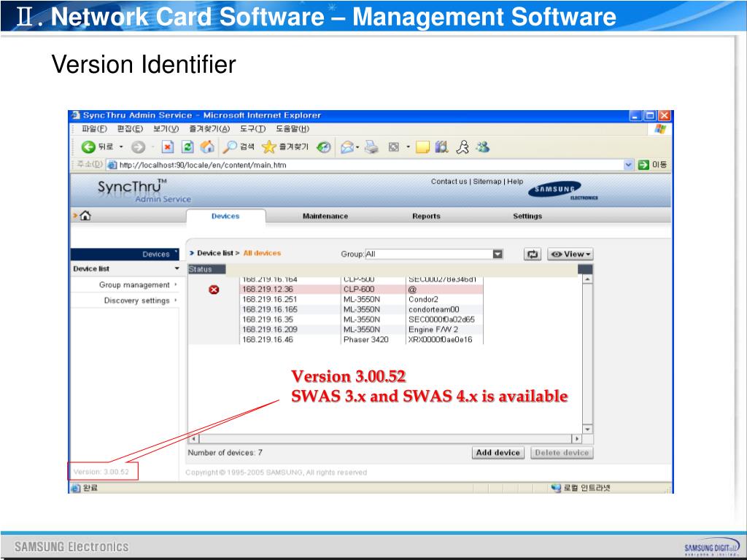Click the device list refresh icon button
The height and width of the screenshot is (560, 747).
(x=532, y=254)
